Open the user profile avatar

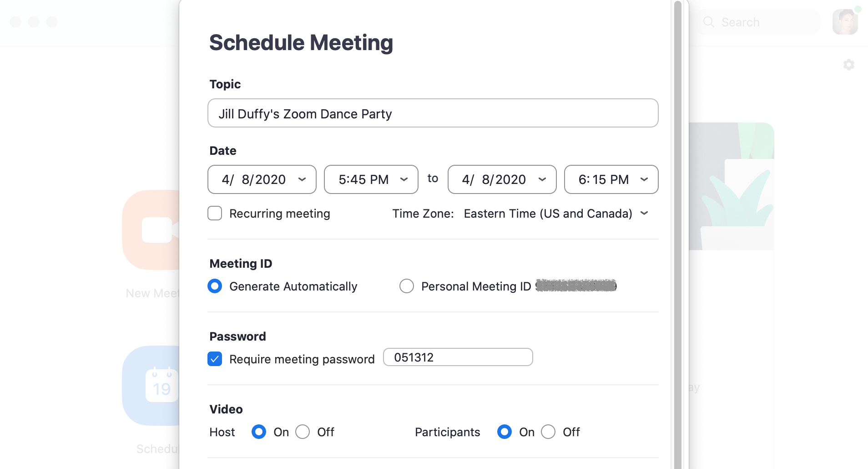click(845, 22)
